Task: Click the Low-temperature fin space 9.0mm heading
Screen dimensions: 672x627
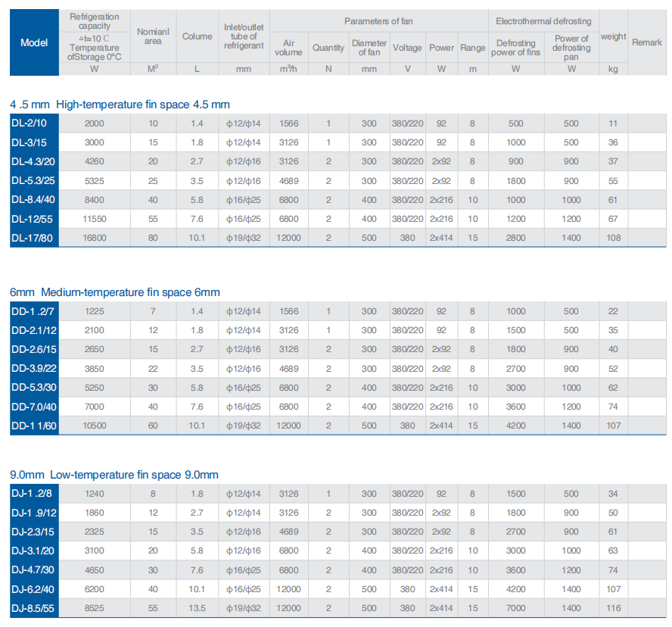Action: click(114, 475)
